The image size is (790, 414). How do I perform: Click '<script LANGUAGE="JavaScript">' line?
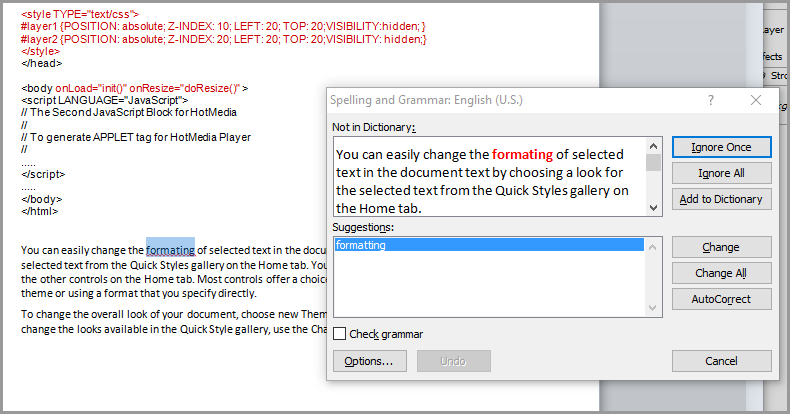click(104, 100)
